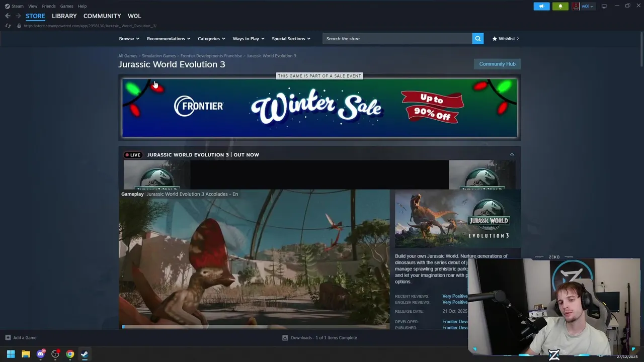
Task: Open recent reviews Very Positive link
Action: pyautogui.click(x=455, y=296)
